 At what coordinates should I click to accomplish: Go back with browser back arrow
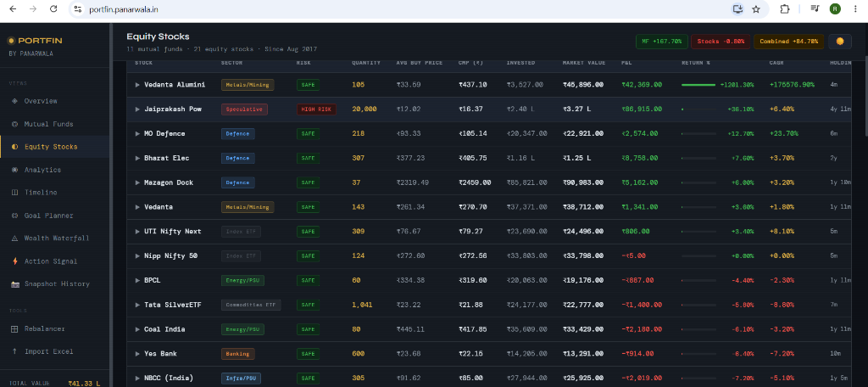tap(13, 8)
